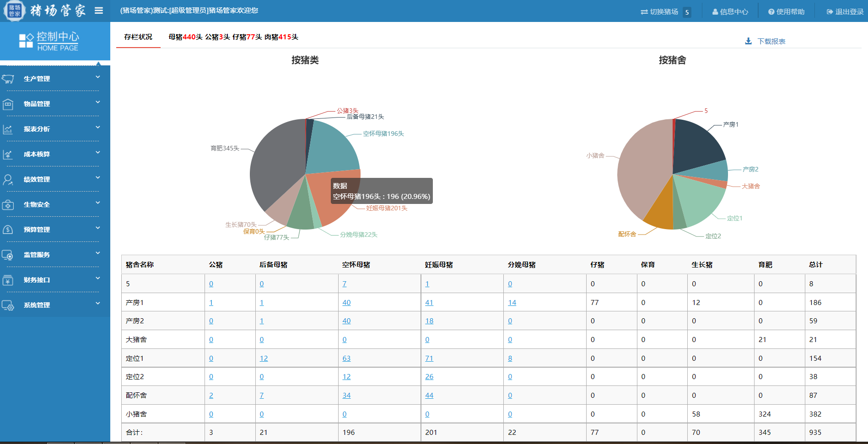Click the 生物安全 medical kit icon
The height and width of the screenshot is (444, 868).
pos(8,205)
